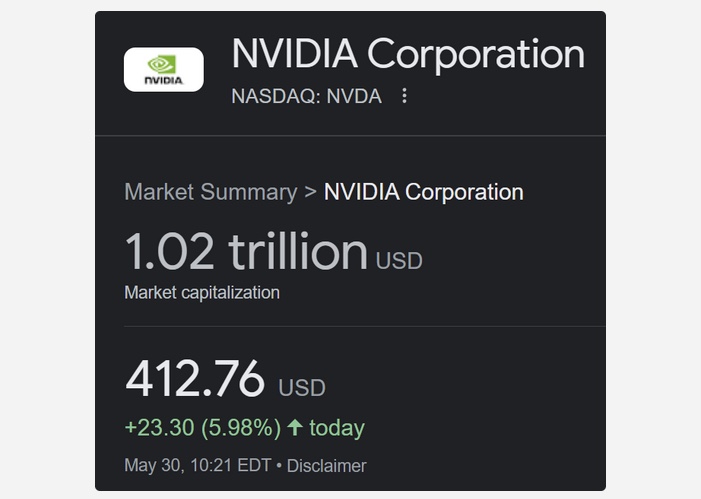Click the NVIDIA Corporation title heading
This screenshot has width=701, height=499.
tap(408, 54)
